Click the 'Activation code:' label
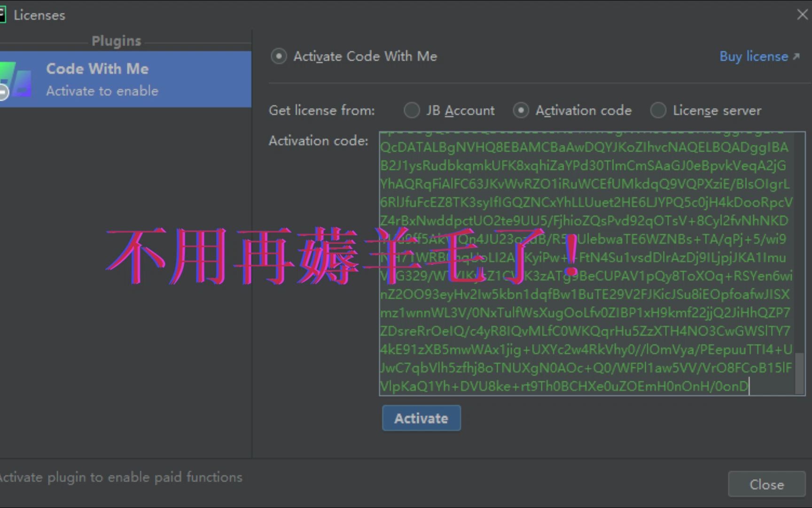The image size is (812, 508). 319,141
